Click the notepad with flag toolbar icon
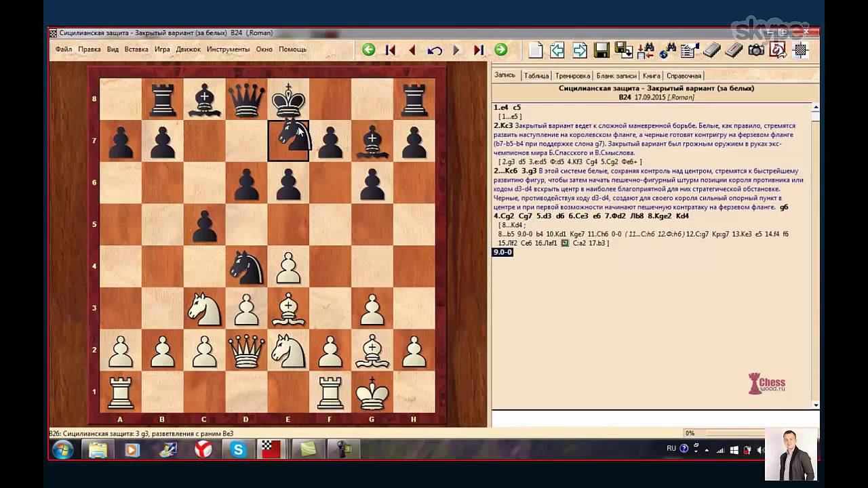This screenshot has width=868, height=488. pyautogui.click(x=690, y=49)
